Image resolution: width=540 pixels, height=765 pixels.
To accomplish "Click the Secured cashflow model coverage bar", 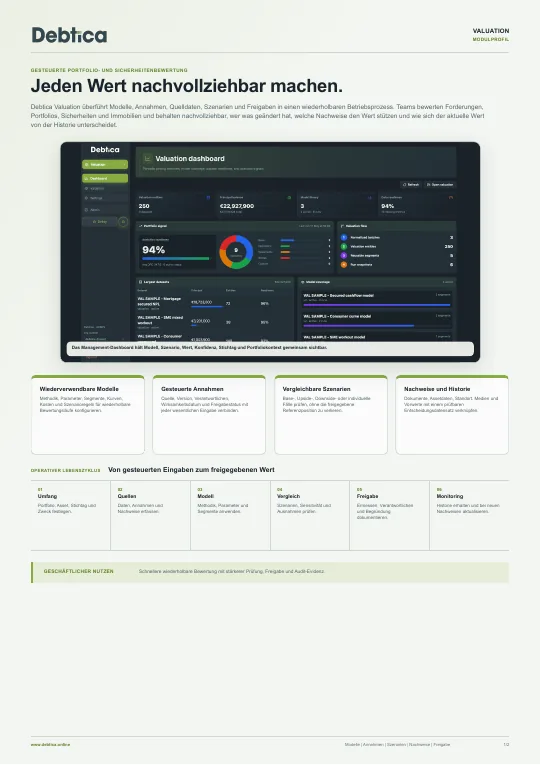I will [x=376, y=305].
